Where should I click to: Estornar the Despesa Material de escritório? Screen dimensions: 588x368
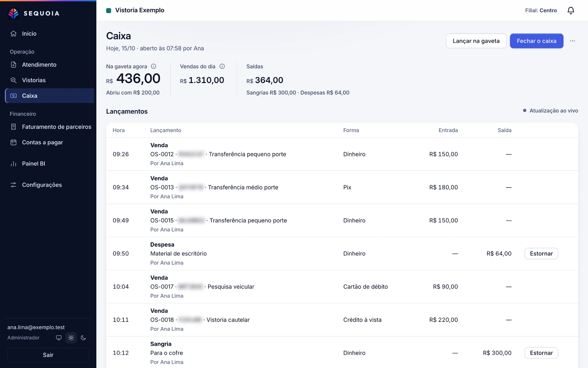[x=541, y=254]
